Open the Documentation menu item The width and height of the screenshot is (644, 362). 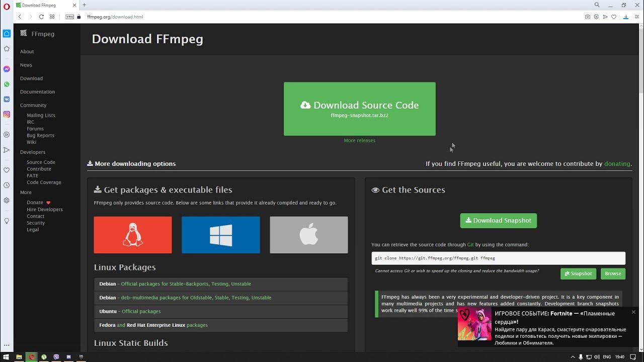coord(37,92)
